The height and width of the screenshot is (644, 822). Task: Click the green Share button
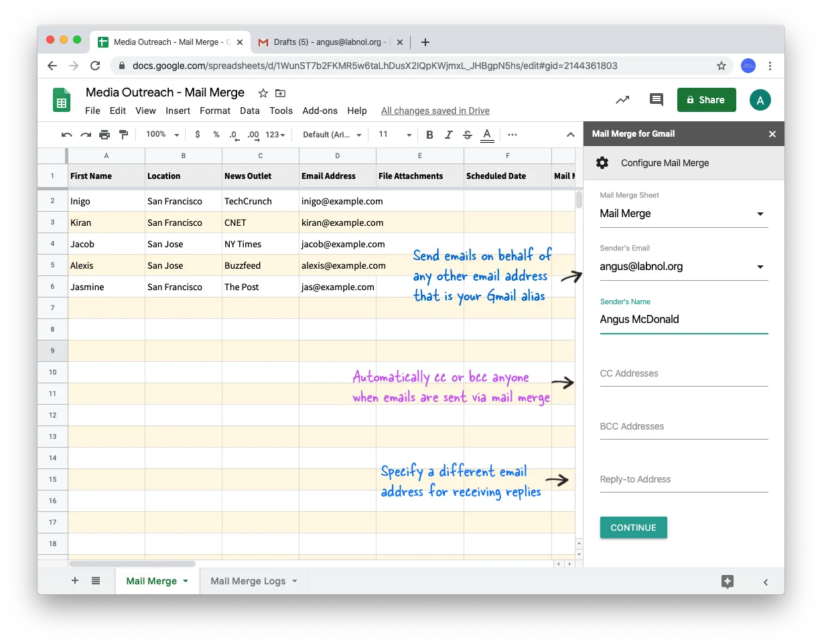[706, 99]
